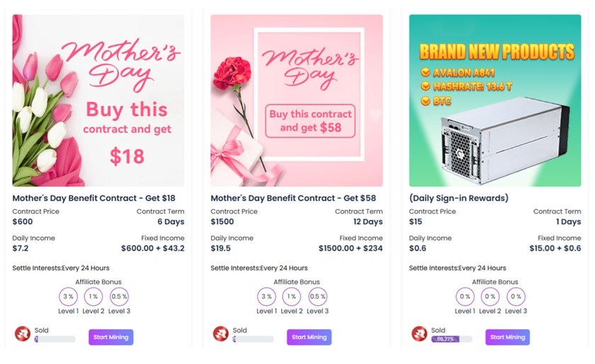Open '(Daily Sign-in Rewards)' title link
Viewport: 595px width, 364px height.
click(458, 198)
